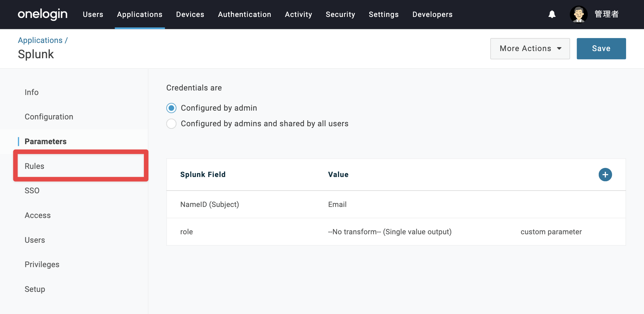Select the Parameters sidebar tab
This screenshot has width=644, height=314.
(x=46, y=142)
